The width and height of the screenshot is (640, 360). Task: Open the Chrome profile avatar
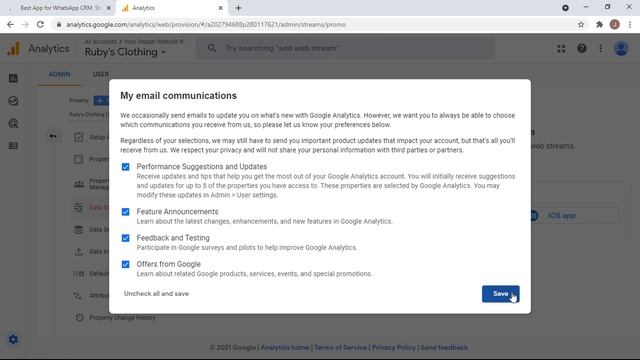(x=615, y=24)
